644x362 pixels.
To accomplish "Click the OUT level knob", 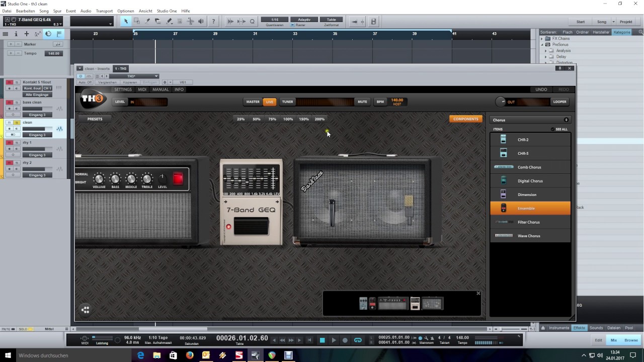I will coord(501,102).
